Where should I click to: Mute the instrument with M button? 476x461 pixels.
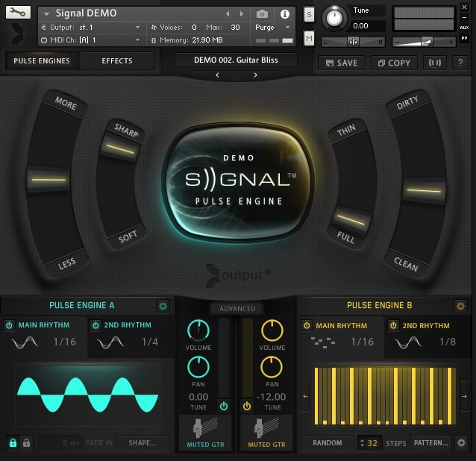(x=309, y=39)
